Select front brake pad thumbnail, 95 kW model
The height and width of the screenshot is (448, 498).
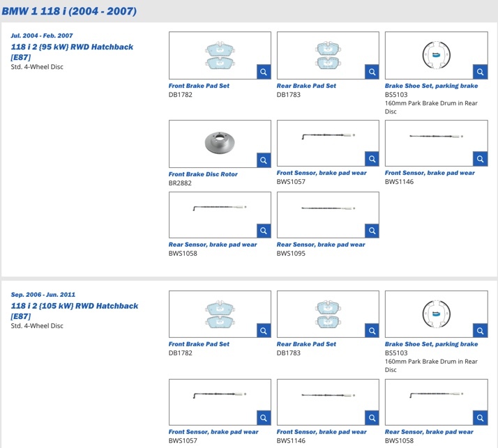point(220,55)
